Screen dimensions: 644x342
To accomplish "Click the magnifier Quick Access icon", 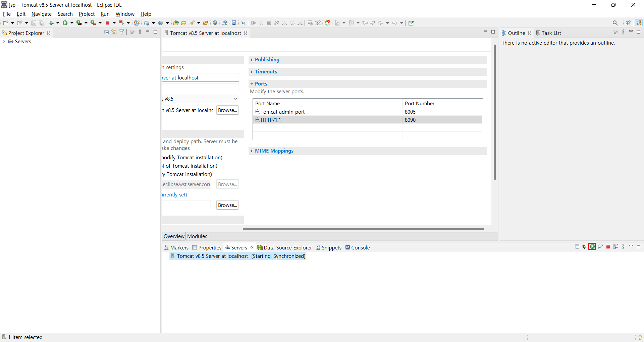I will tap(615, 23).
